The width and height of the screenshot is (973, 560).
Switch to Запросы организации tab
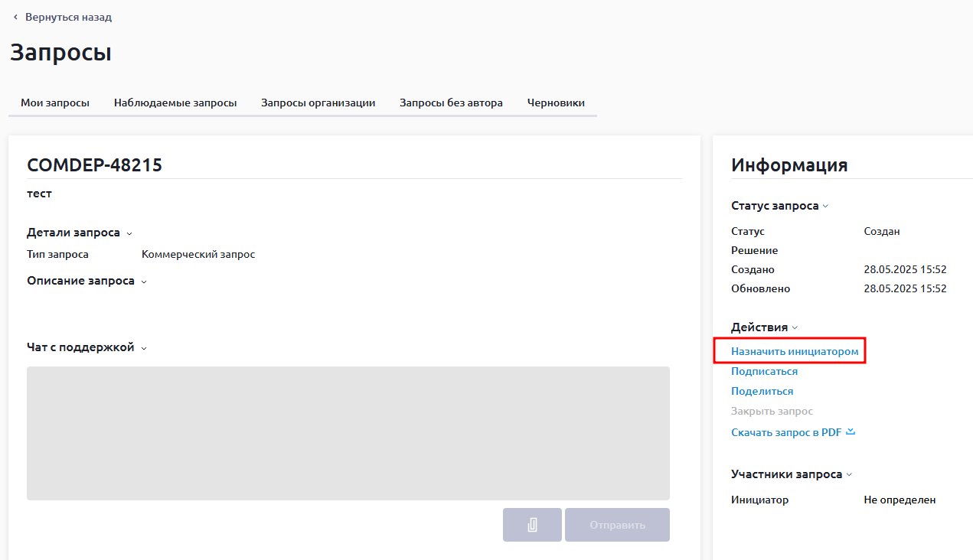point(318,103)
